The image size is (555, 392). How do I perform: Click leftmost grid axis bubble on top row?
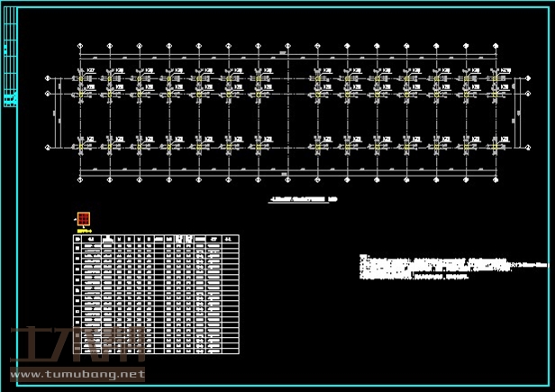[81, 45]
